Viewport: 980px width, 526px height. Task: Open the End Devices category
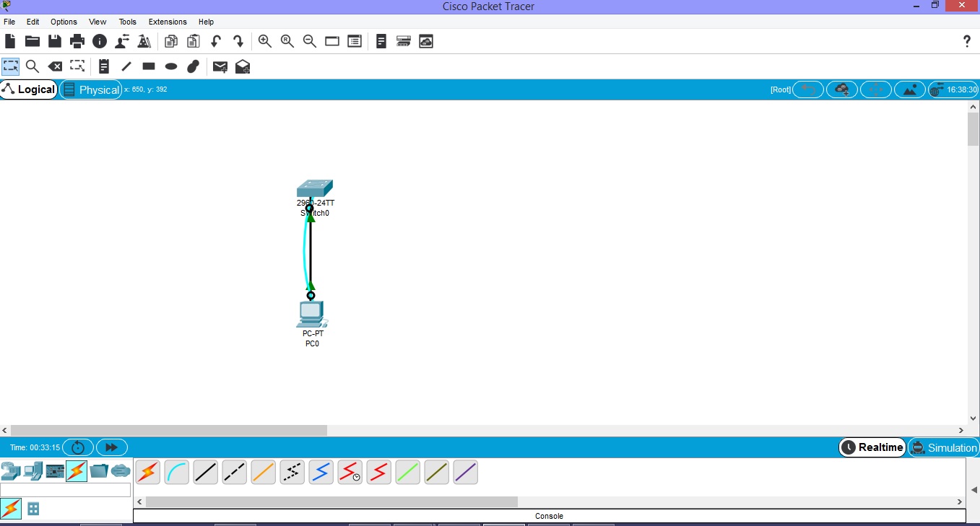(33, 472)
